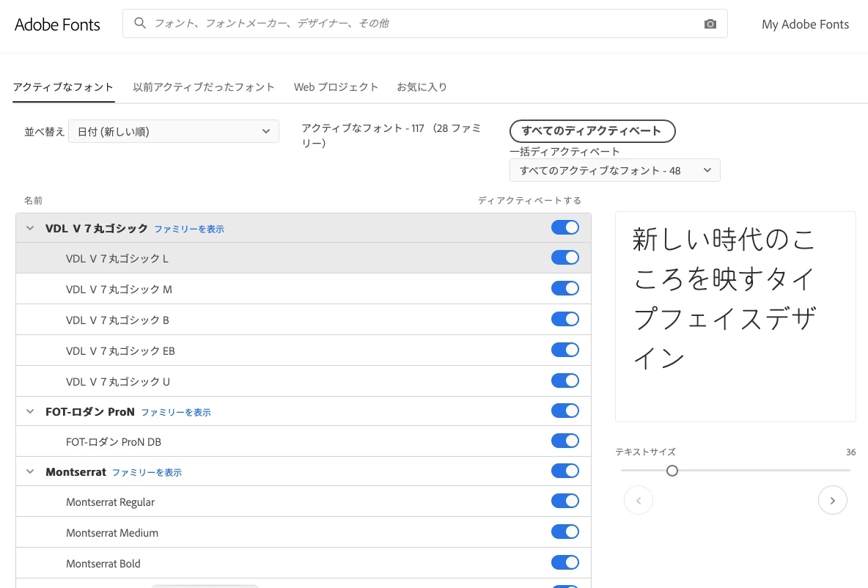Select the Montserrat Medium row

(304, 532)
